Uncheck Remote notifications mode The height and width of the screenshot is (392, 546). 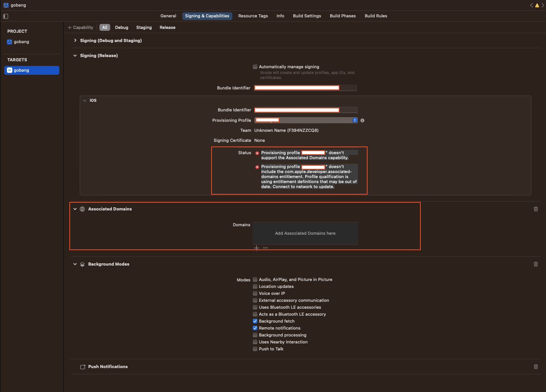(x=255, y=328)
